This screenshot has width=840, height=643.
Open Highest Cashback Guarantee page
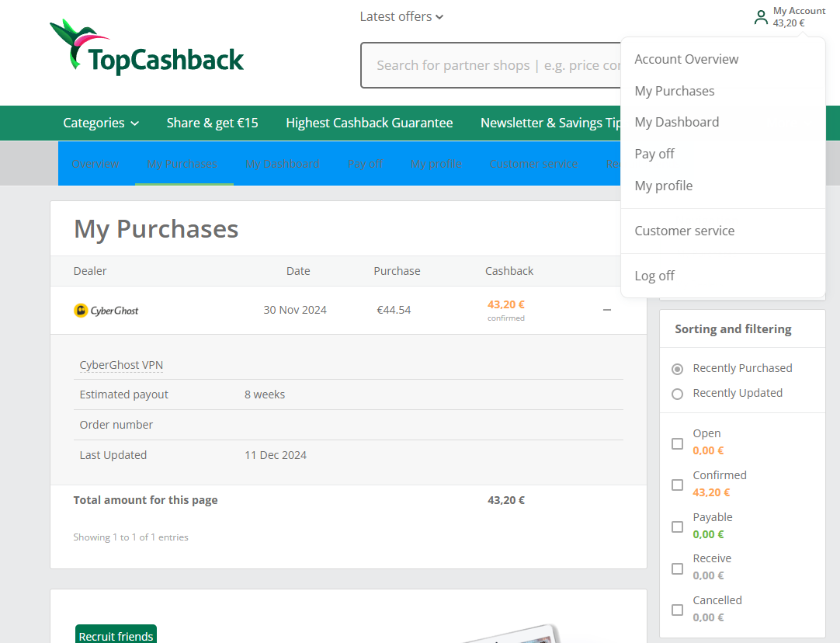[369, 123]
